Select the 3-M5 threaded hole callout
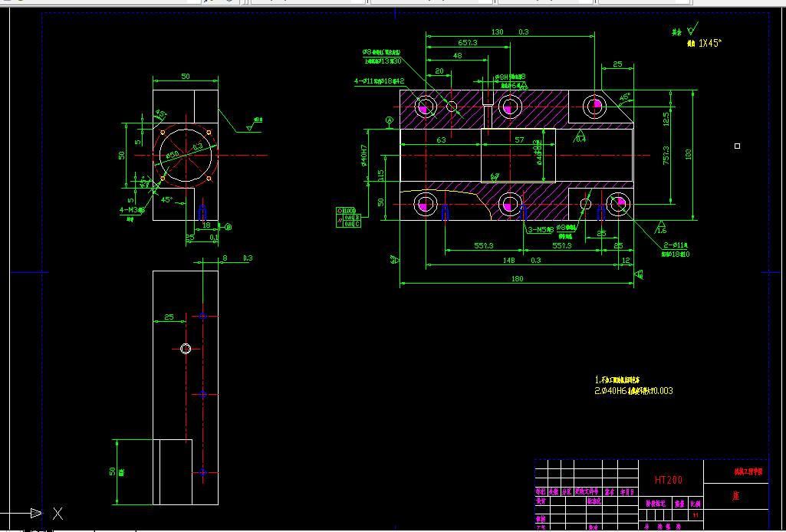This screenshot has width=786, height=532. coord(541,230)
